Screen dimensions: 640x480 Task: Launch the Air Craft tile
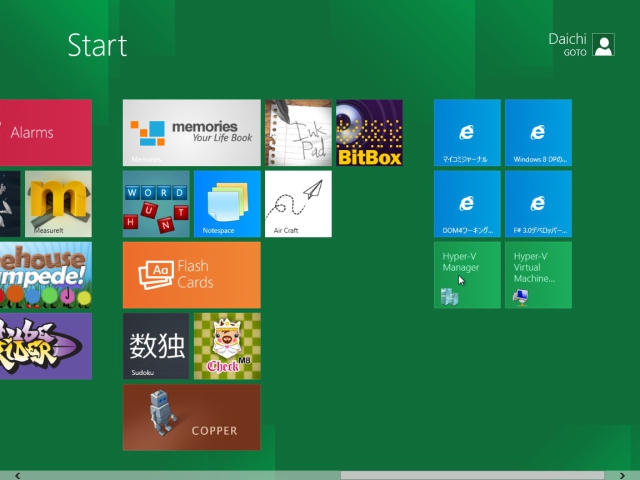click(298, 204)
